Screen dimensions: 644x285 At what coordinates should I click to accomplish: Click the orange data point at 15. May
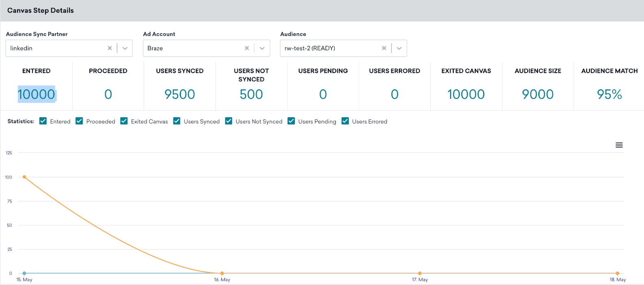click(24, 177)
